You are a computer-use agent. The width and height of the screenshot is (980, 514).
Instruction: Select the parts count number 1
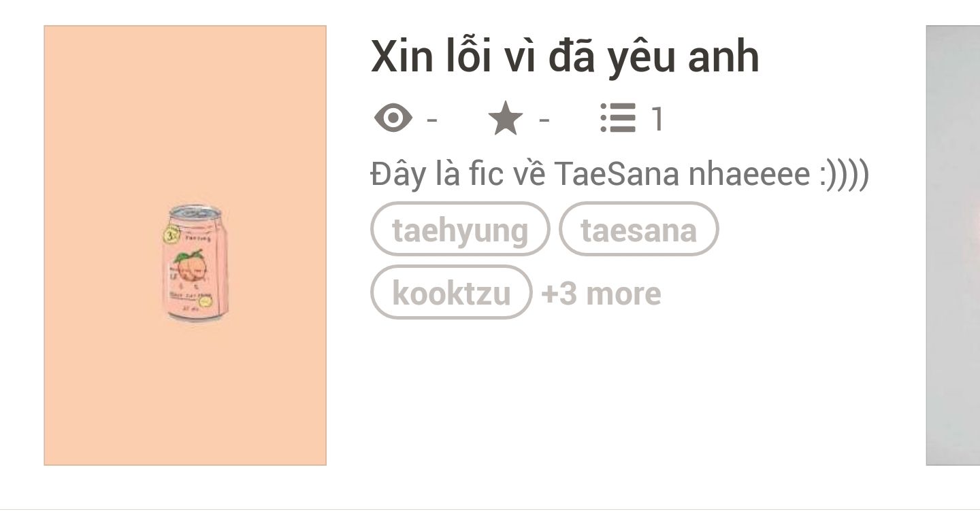click(657, 119)
